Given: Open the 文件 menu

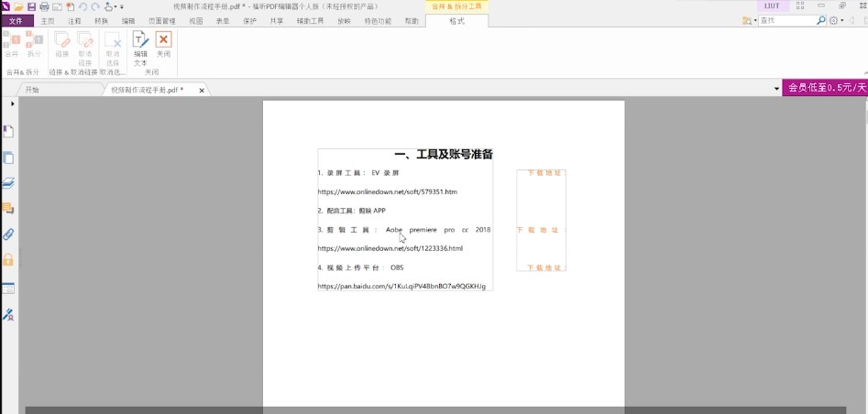Looking at the screenshot, I should (16, 20).
